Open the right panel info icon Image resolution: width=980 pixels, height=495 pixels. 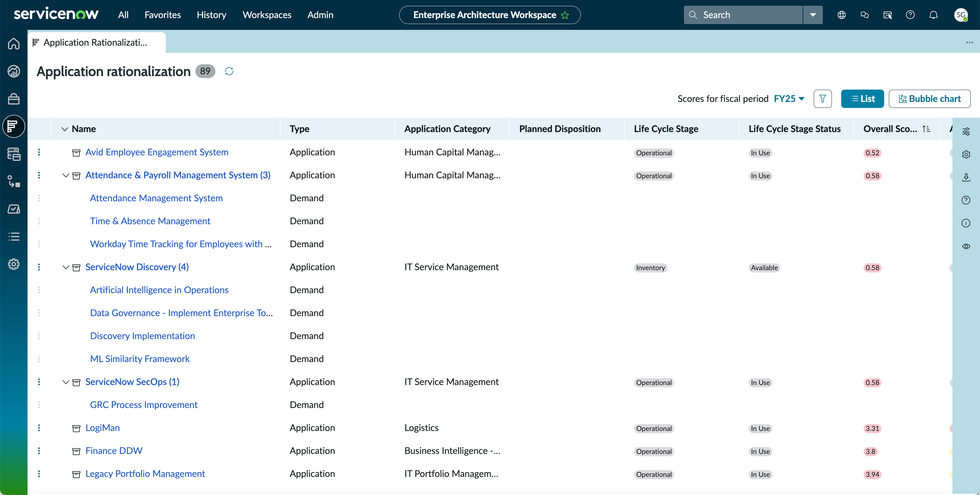tap(966, 223)
